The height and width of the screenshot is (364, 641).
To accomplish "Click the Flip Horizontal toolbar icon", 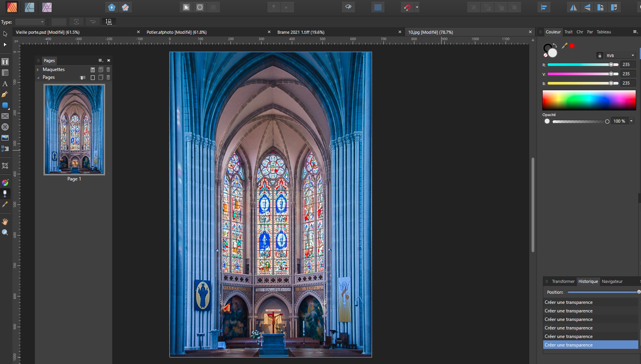I will pyautogui.click(x=573, y=7).
